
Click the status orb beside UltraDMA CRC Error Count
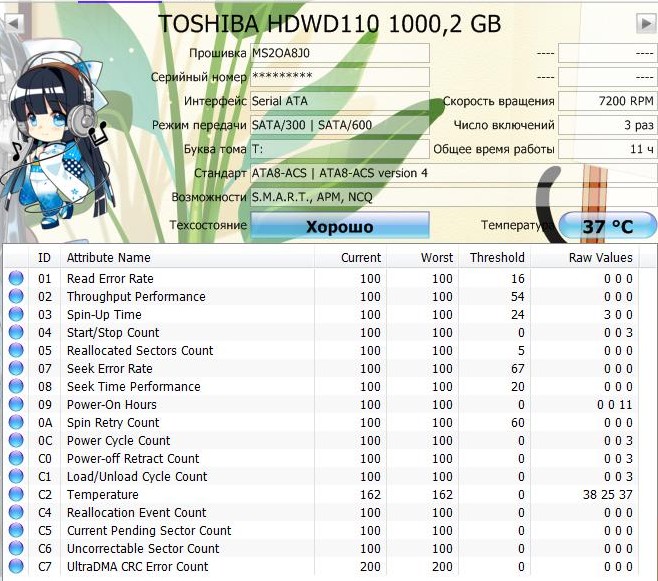(x=16, y=566)
